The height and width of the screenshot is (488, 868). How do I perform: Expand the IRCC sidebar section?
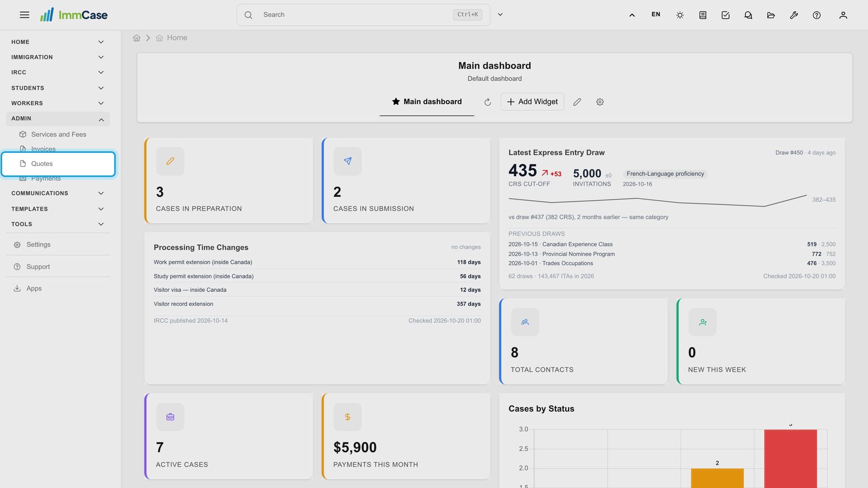[x=58, y=72]
